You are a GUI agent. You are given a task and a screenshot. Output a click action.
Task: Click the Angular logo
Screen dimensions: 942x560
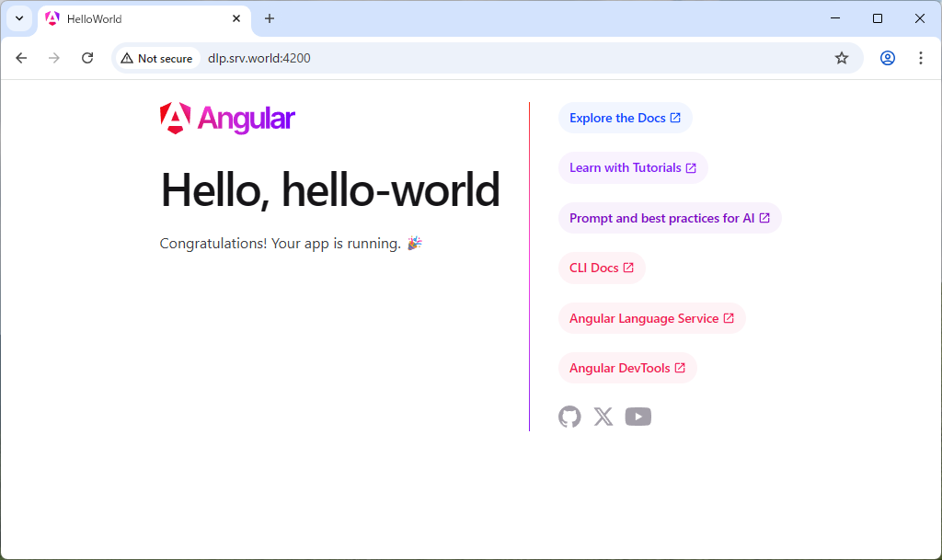click(227, 119)
